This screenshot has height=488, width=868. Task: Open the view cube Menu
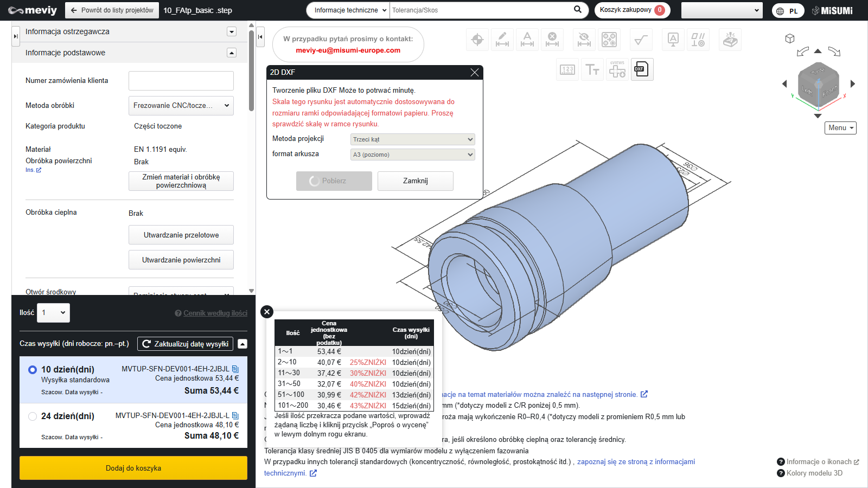tap(840, 128)
